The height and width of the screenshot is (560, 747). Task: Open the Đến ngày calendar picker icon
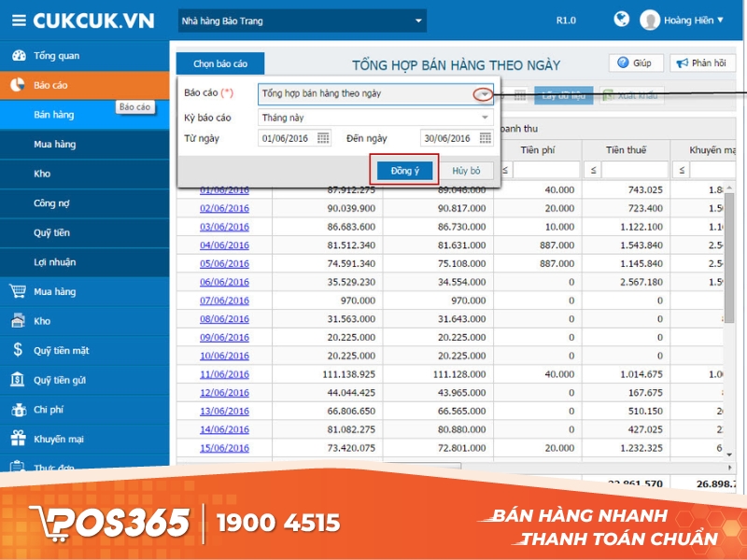(485, 138)
